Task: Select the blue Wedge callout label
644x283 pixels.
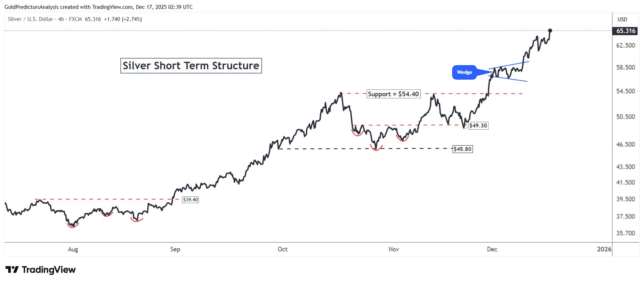Action: pos(464,72)
